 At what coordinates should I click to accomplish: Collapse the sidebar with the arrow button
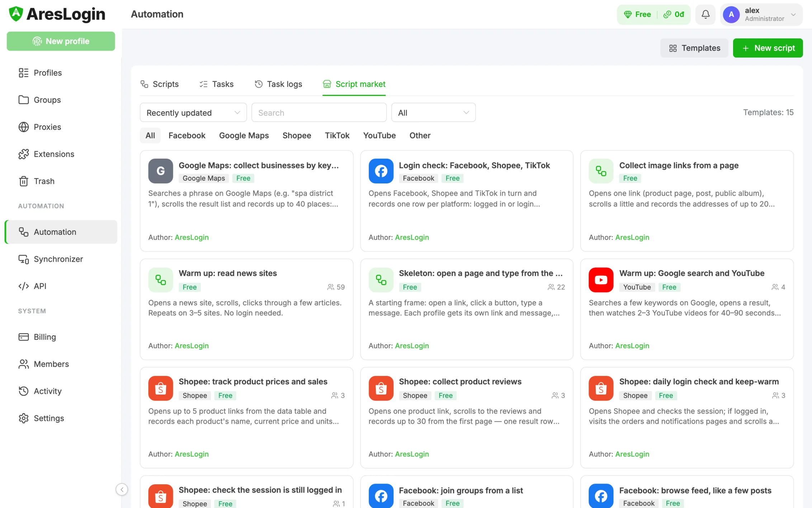[x=122, y=489]
